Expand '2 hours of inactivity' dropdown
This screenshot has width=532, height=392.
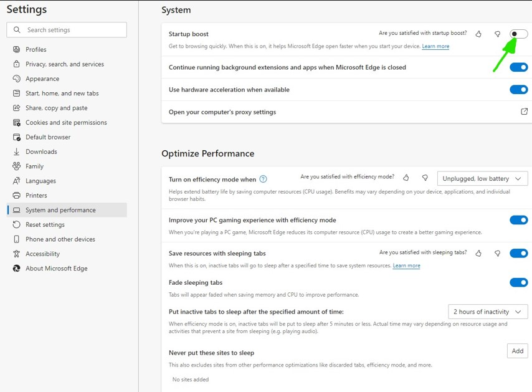pyautogui.click(x=488, y=312)
